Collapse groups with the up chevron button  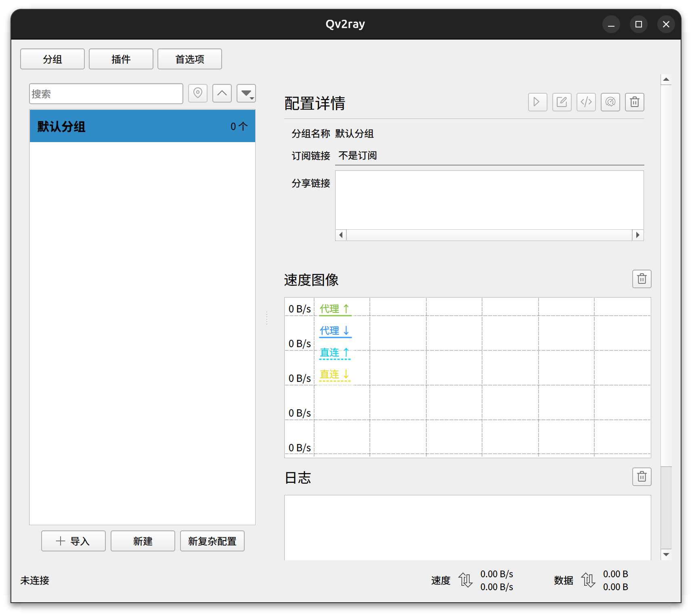[x=222, y=93]
